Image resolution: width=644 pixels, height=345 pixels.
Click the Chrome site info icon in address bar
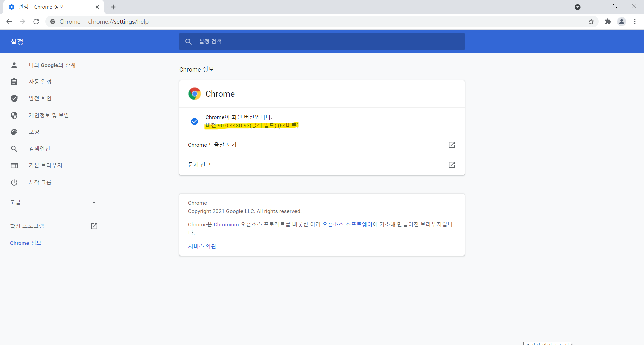point(53,22)
